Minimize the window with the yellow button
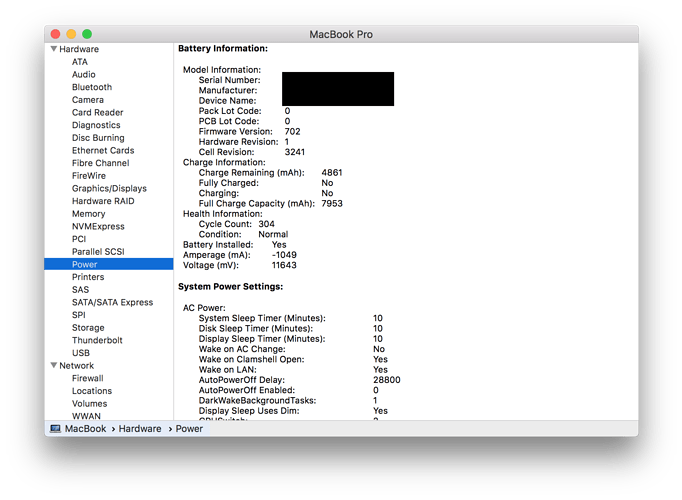Image resolution: width=682 pixels, height=500 pixels. (x=71, y=34)
